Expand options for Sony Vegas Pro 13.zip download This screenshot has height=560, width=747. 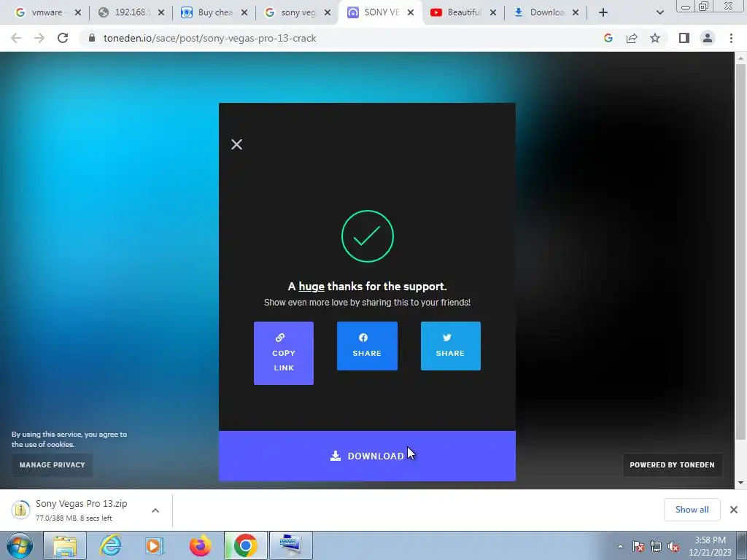(155, 510)
